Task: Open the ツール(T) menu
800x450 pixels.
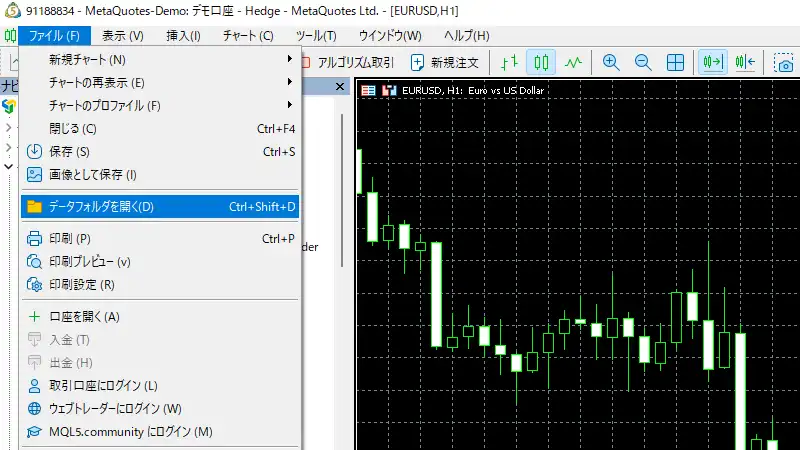Action: (x=316, y=36)
